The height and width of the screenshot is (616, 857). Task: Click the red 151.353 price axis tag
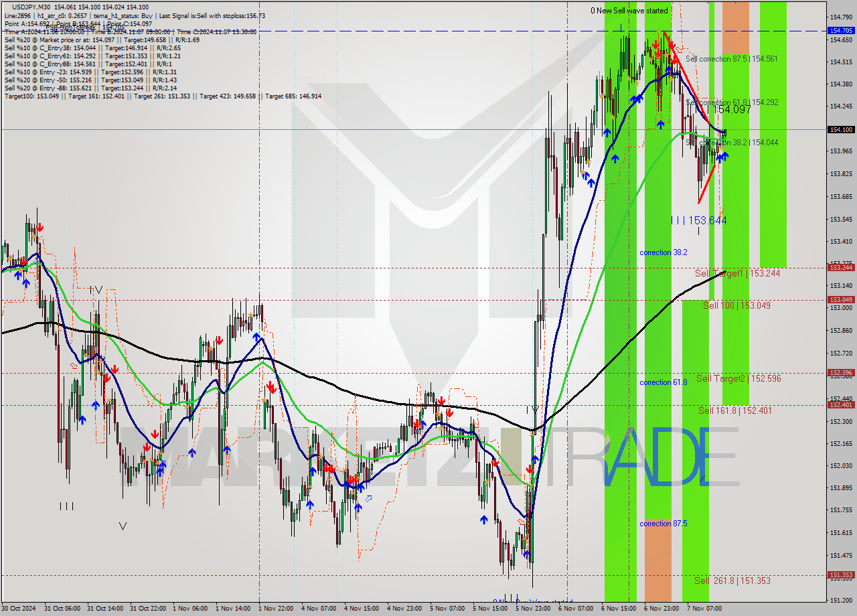[x=842, y=574]
